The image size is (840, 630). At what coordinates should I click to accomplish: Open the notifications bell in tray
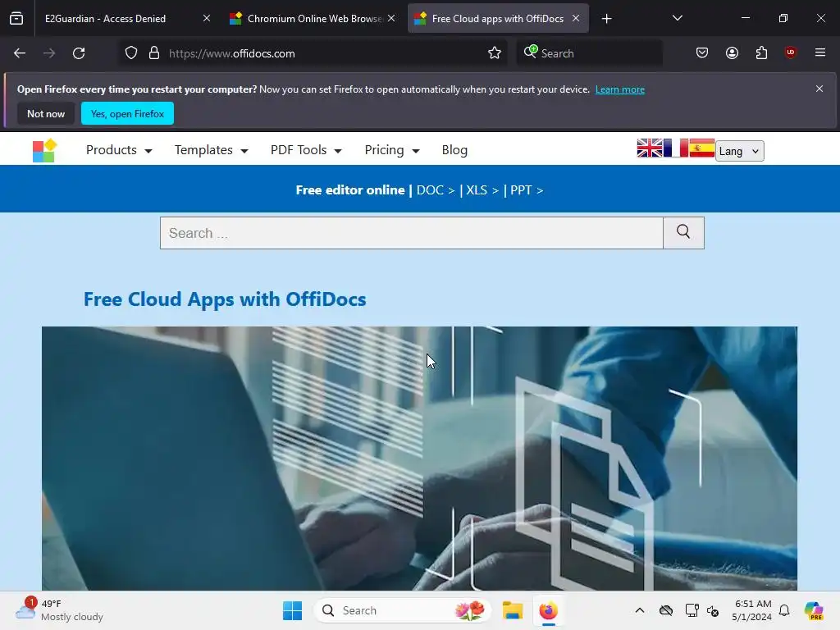pyautogui.click(x=784, y=610)
